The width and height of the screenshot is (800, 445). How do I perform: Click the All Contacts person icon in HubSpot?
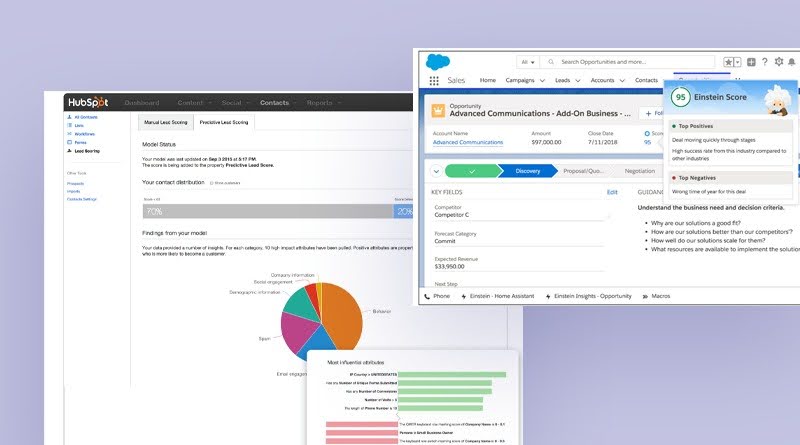(69, 117)
